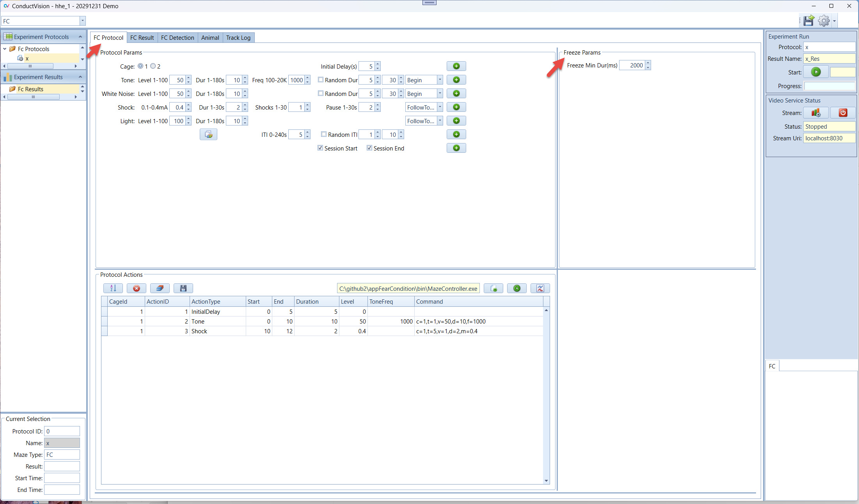Image resolution: width=859 pixels, height=504 pixels.
Task: Open the Track Log tab
Action: tap(238, 37)
